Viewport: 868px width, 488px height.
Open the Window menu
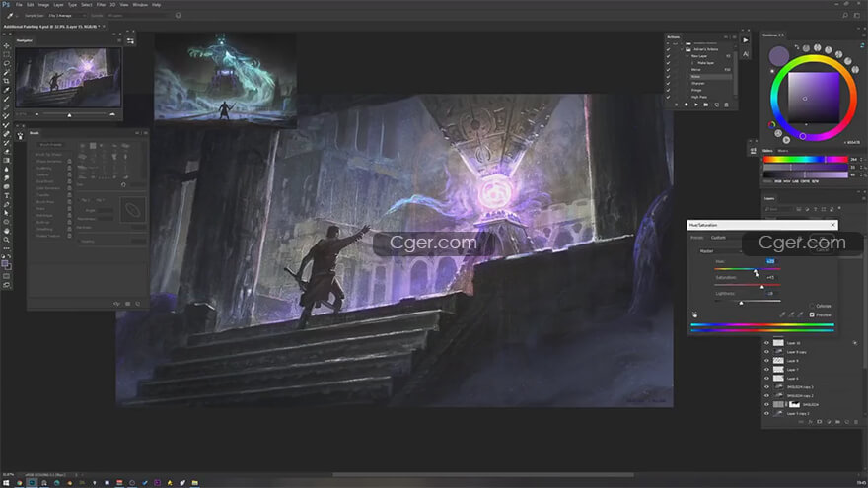140,4
